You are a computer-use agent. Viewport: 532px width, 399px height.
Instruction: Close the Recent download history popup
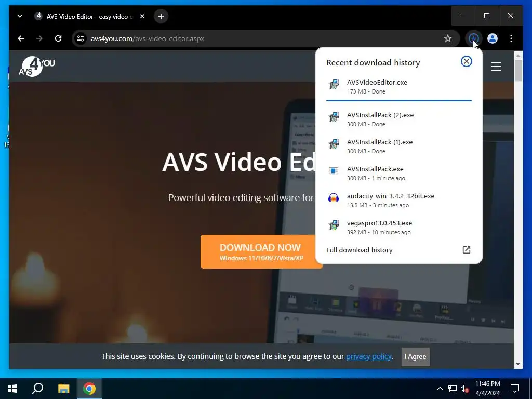pyautogui.click(x=466, y=61)
